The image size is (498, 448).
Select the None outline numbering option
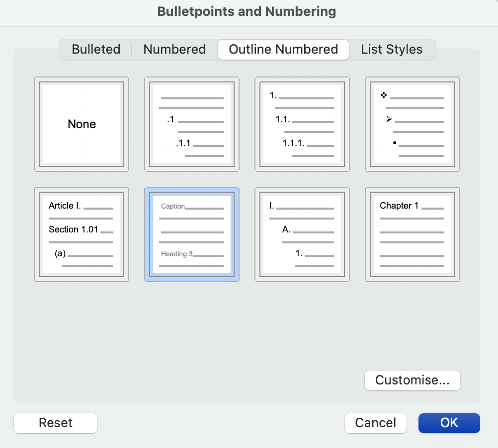[x=82, y=124]
